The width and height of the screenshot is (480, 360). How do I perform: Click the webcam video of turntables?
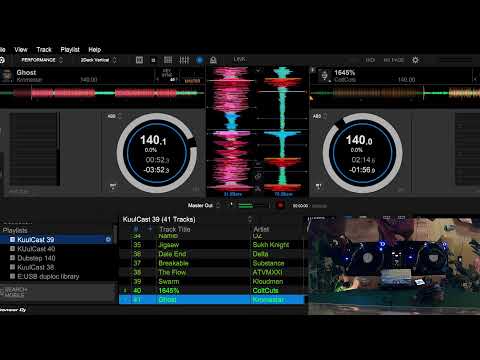pos(393,266)
